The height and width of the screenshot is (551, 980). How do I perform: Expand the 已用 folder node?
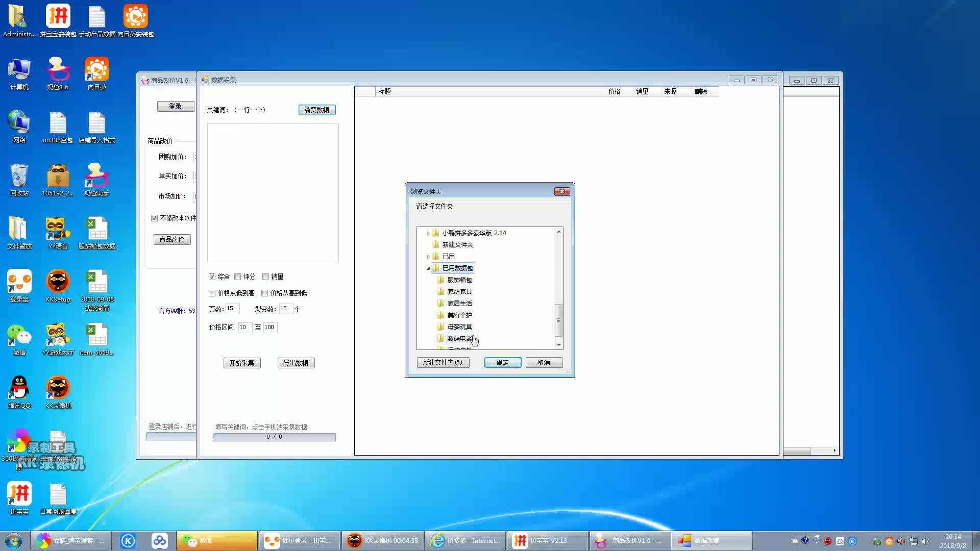pyautogui.click(x=428, y=257)
